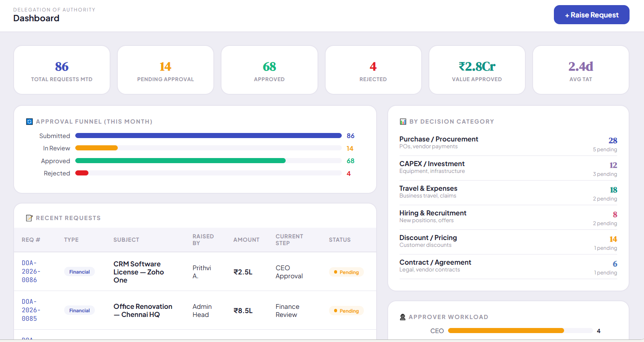Click the Pending status in the CRM Software row
Image resolution: width=644 pixels, height=342 pixels.
pos(346,272)
